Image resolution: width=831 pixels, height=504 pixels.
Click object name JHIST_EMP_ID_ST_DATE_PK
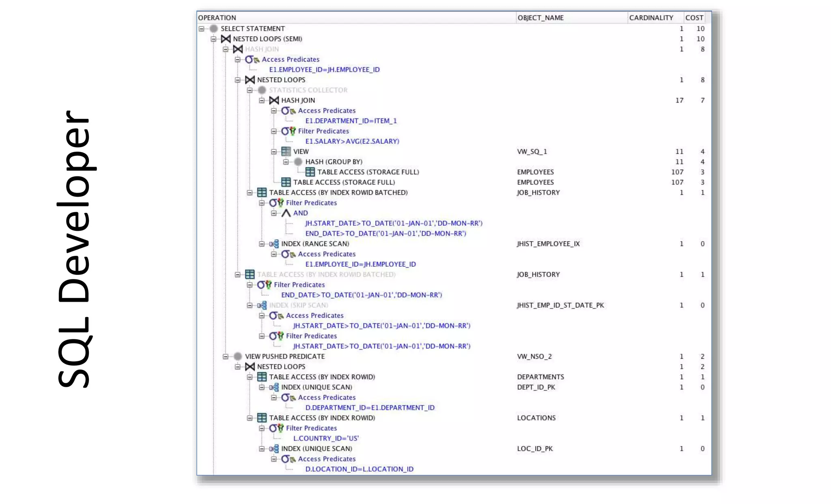[560, 305]
